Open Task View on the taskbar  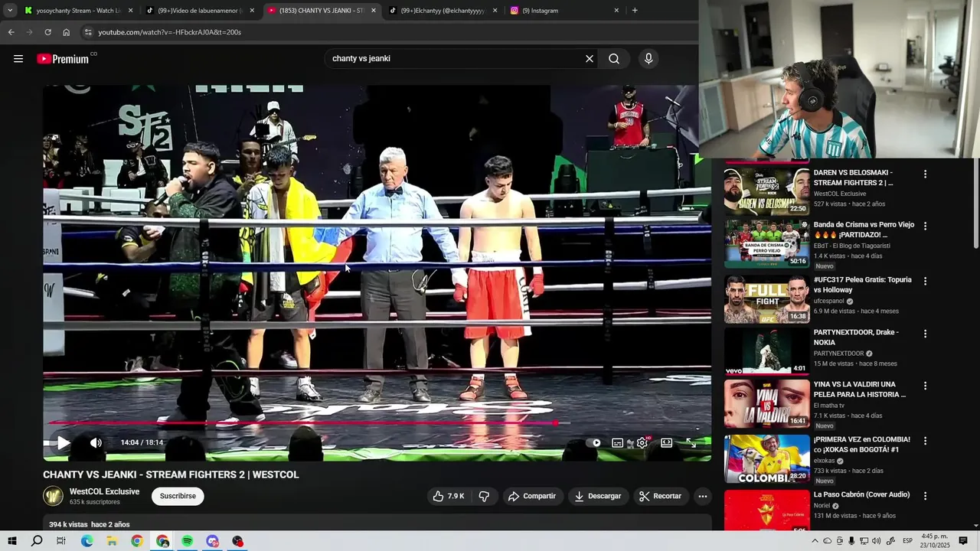pos(61,541)
